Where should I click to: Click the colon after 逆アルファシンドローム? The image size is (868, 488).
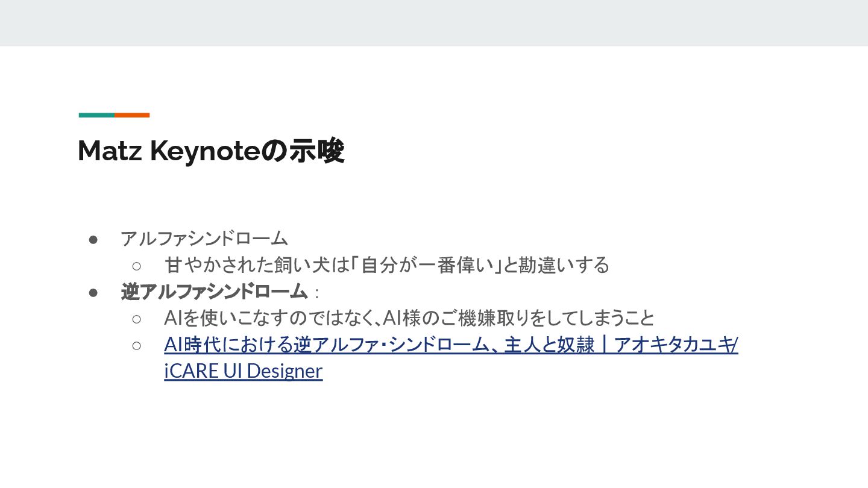[317, 294]
